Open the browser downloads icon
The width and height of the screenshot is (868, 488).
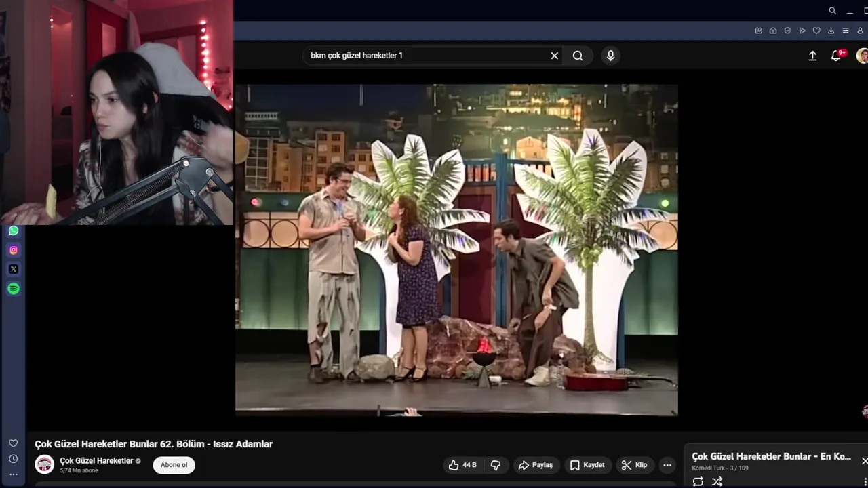[x=831, y=30]
